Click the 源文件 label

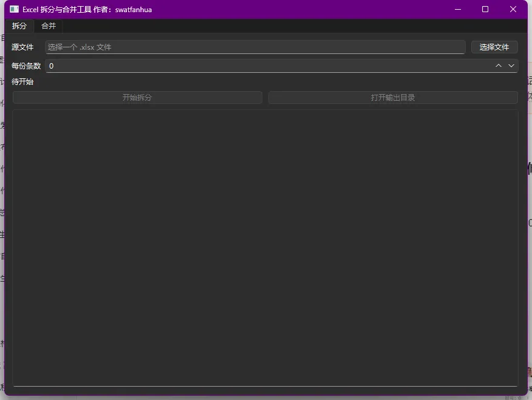(22, 47)
